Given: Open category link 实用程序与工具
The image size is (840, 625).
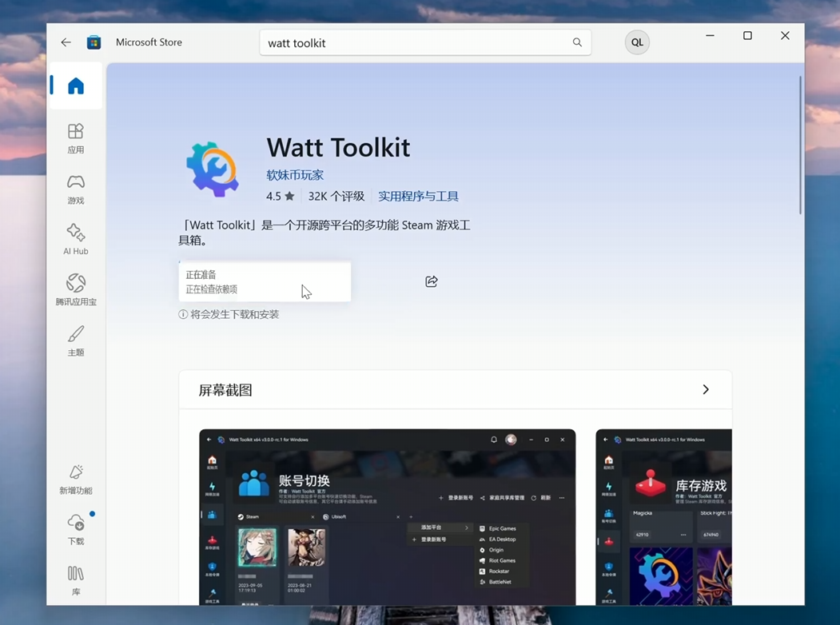Looking at the screenshot, I should click(418, 196).
